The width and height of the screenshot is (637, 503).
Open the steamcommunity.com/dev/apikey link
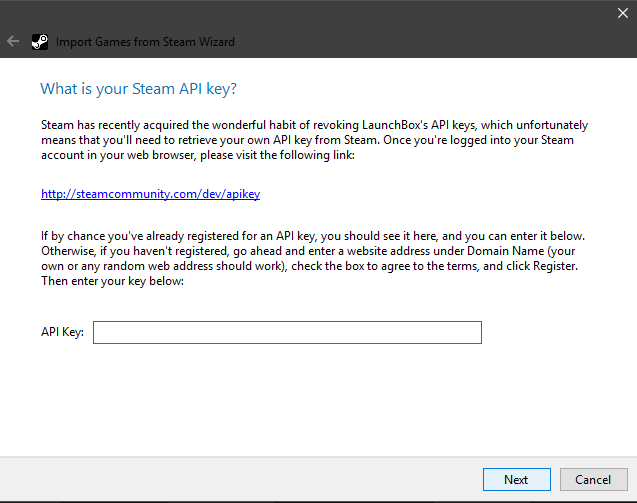[150, 194]
